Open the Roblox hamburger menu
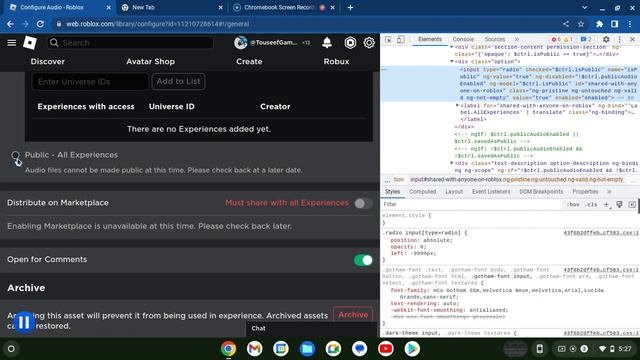 click(x=11, y=42)
